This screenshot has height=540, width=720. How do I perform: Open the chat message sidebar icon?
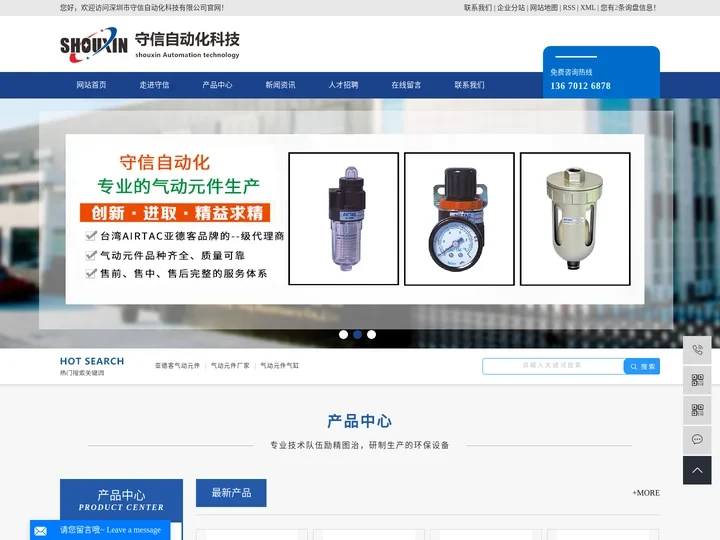coord(697,439)
